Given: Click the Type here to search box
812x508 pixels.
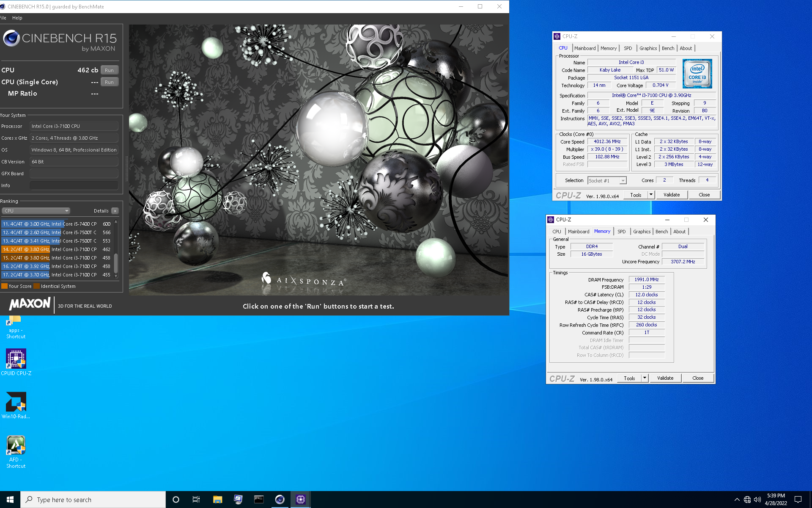Looking at the screenshot, I should coord(93,500).
